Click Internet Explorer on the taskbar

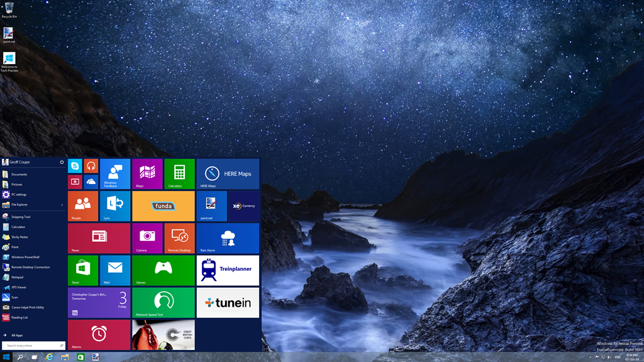[x=50, y=357]
